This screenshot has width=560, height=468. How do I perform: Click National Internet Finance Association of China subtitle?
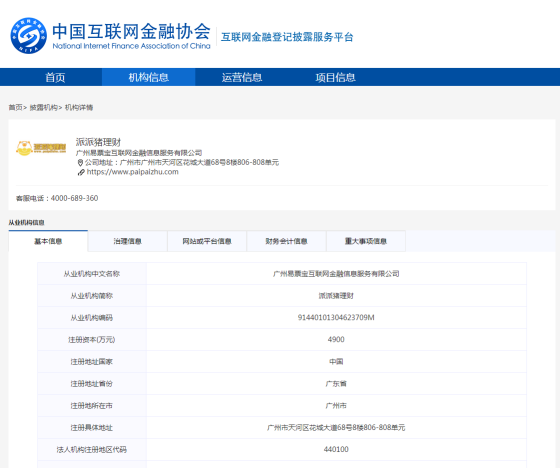(131, 46)
